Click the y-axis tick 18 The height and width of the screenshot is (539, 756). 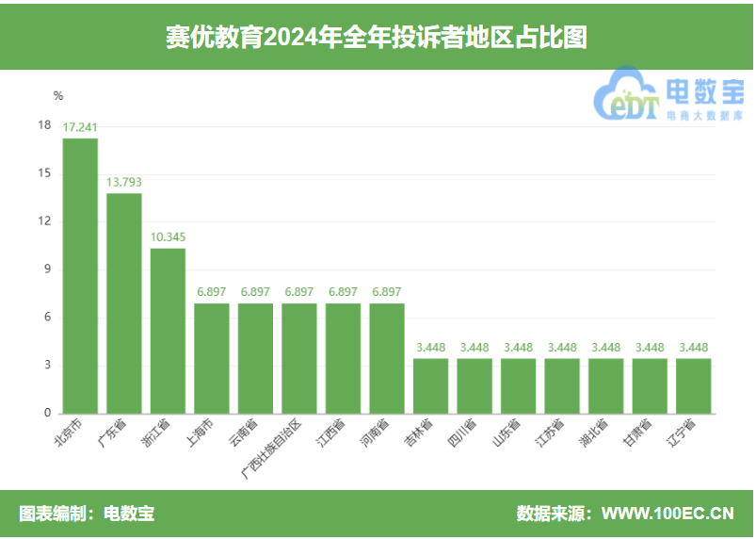(x=44, y=125)
